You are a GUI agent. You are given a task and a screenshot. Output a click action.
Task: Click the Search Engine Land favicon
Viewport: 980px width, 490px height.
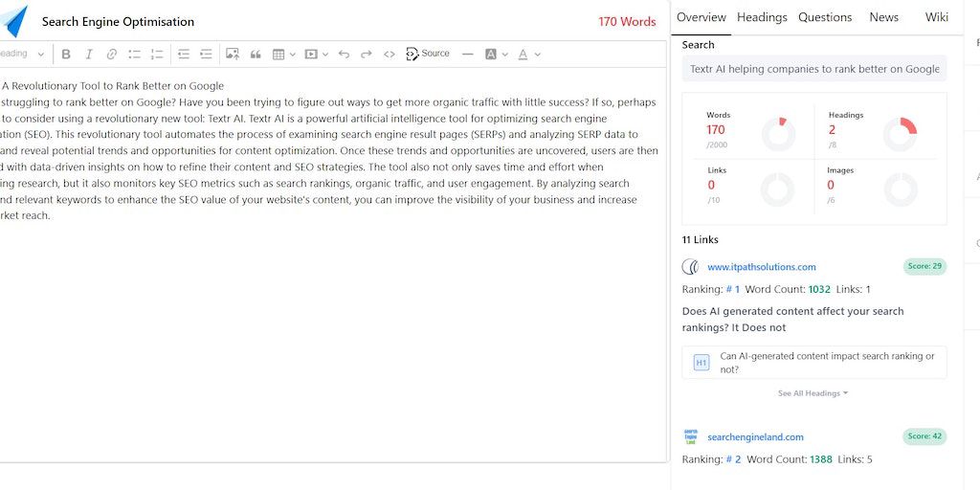(691, 436)
